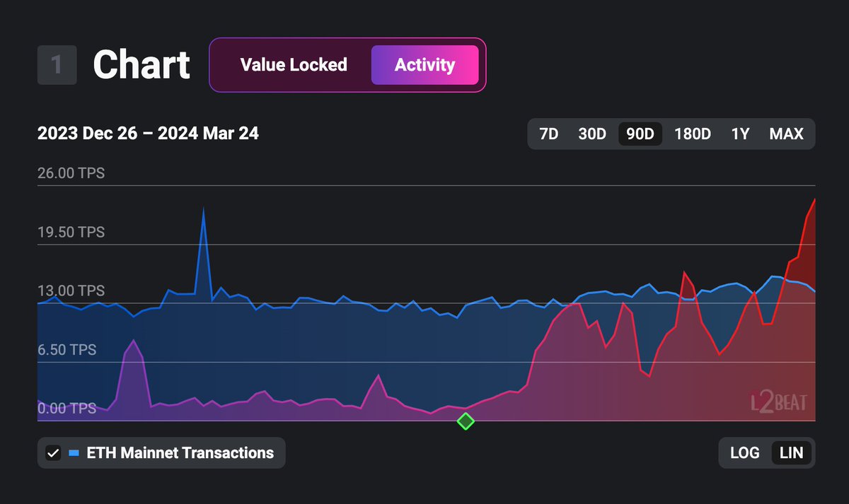Set time range to 7D
Image resolution: width=849 pixels, height=504 pixels.
point(549,134)
